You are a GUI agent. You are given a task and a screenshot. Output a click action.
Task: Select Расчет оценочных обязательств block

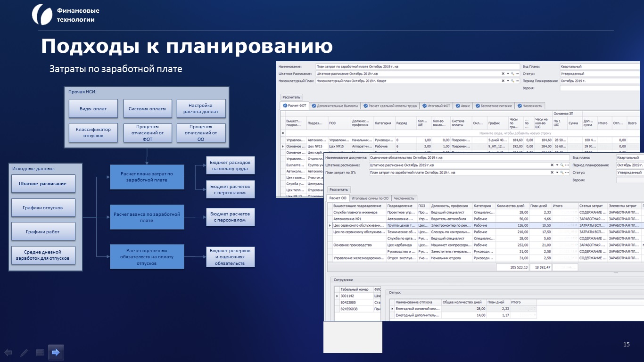[x=147, y=257]
